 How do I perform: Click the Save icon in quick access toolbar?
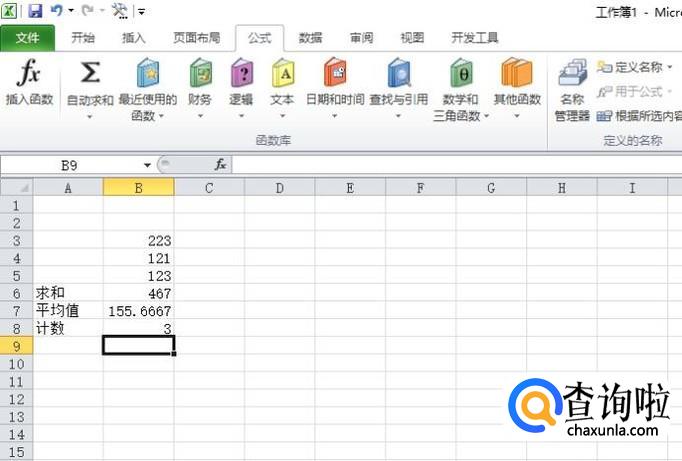(35, 10)
